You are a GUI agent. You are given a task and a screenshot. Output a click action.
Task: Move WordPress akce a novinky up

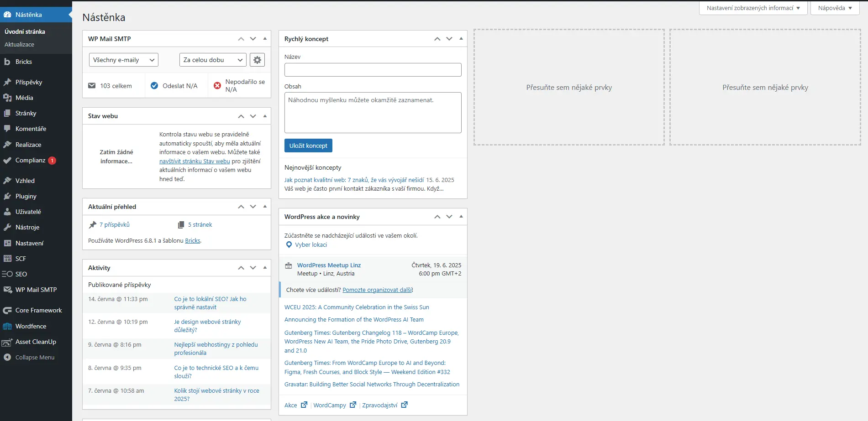pos(437,217)
